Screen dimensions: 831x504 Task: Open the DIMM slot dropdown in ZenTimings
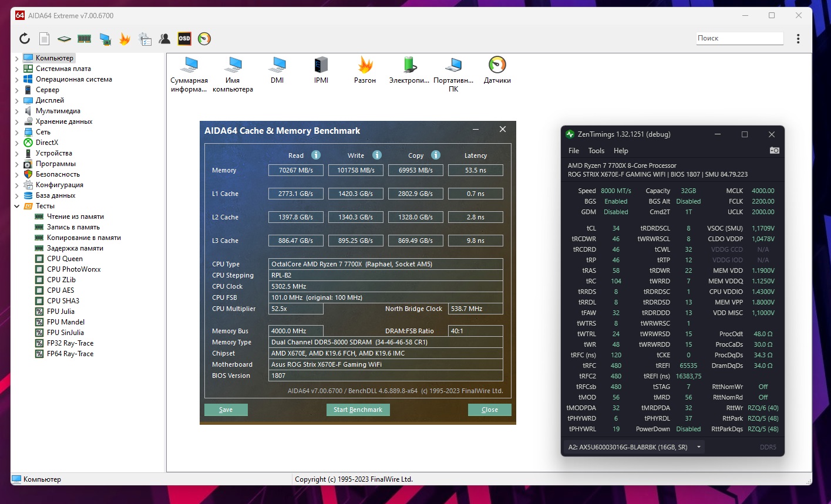pos(634,447)
